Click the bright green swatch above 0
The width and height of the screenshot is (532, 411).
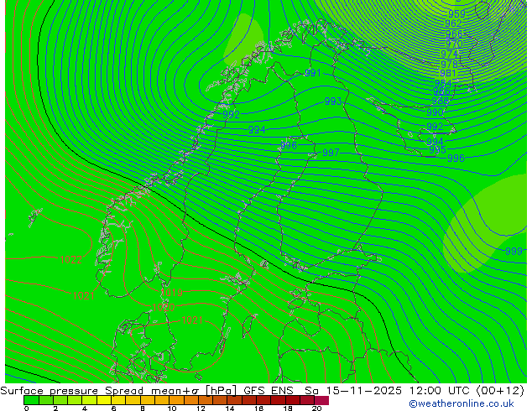[x=31, y=400]
